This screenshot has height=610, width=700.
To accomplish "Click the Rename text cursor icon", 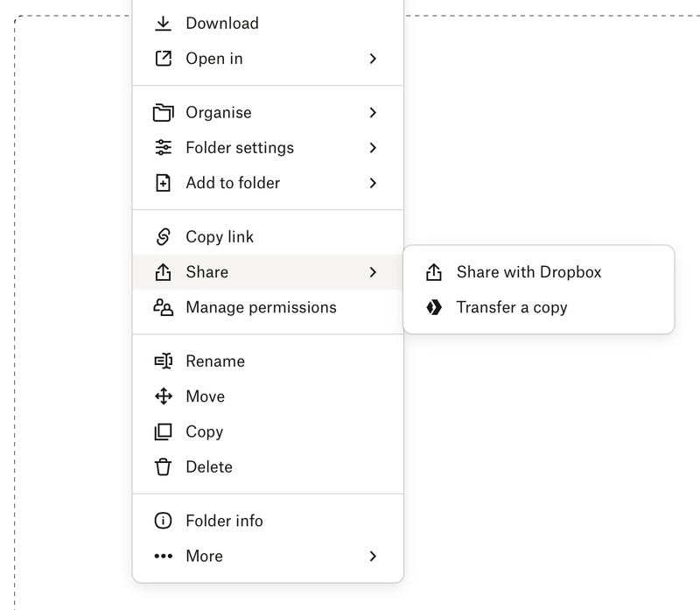I will click(x=163, y=361).
